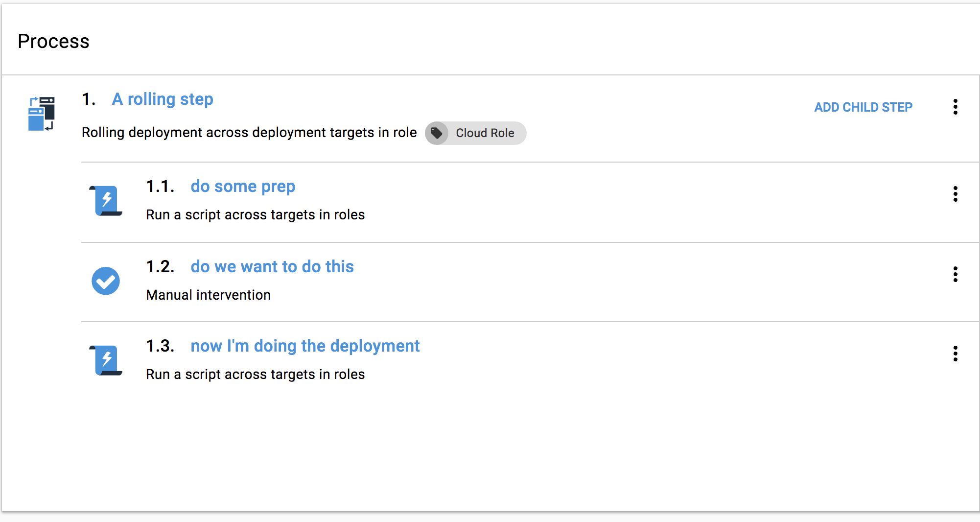This screenshot has height=522, width=980.
Task: Open the 'A rolling step' step details
Action: (x=162, y=99)
